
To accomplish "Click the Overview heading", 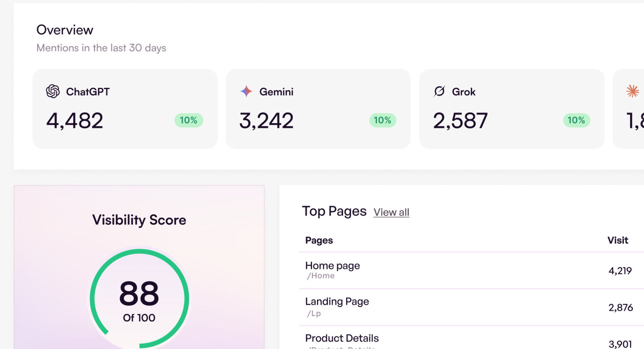I will point(65,30).
